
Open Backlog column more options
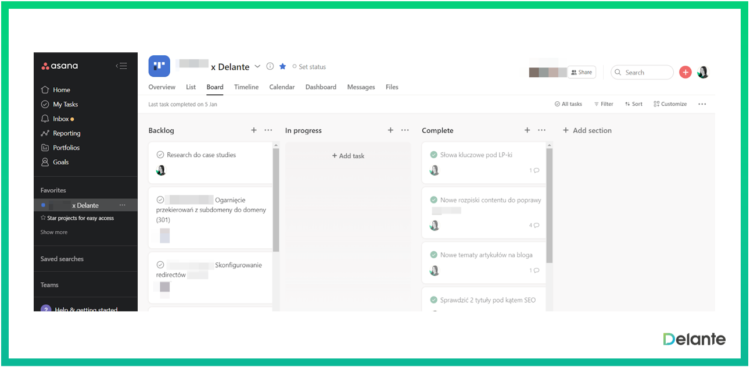[268, 130]
